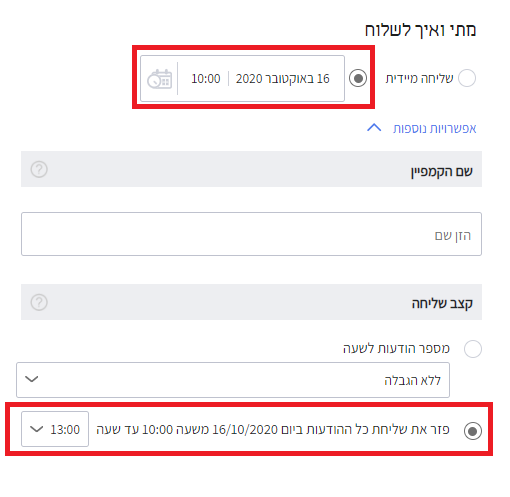Show help for campaign name section
510x497 pixels.
39,169
